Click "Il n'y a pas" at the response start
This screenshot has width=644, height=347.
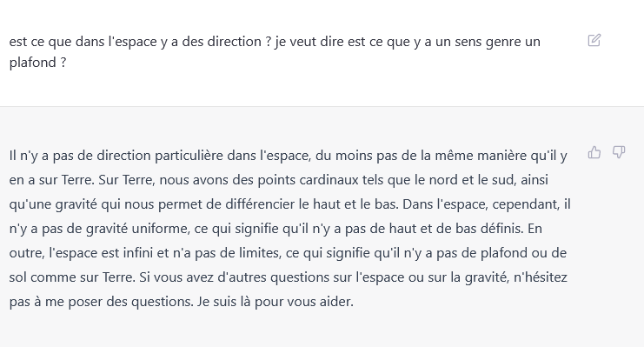click(x=42, y=156)
